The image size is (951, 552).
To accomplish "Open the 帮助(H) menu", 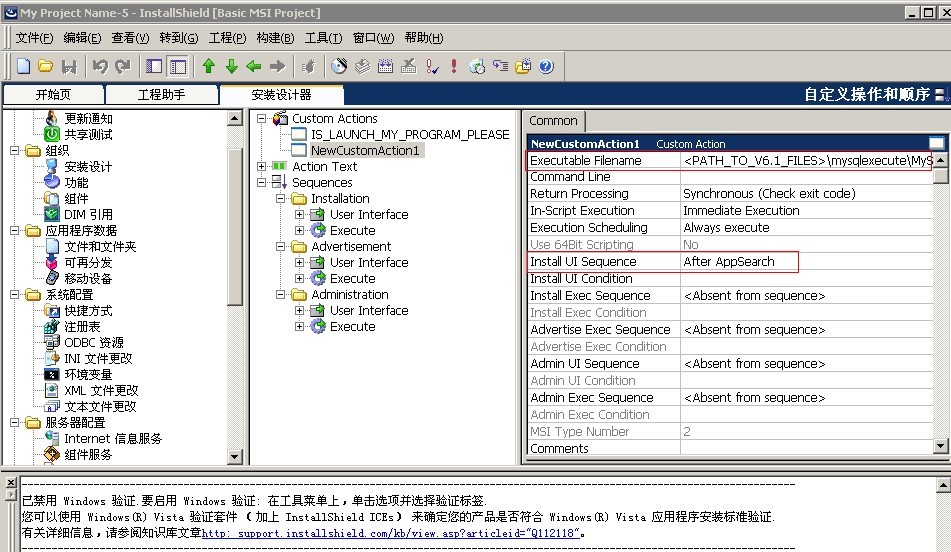I will point(424,38).
